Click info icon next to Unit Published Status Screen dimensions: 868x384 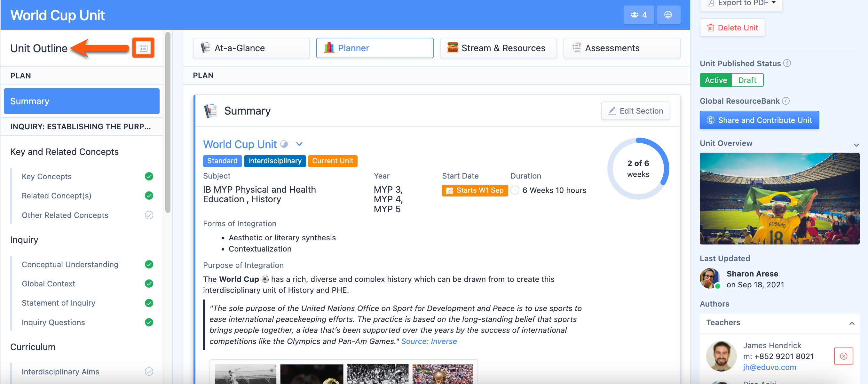pos(787,63)
